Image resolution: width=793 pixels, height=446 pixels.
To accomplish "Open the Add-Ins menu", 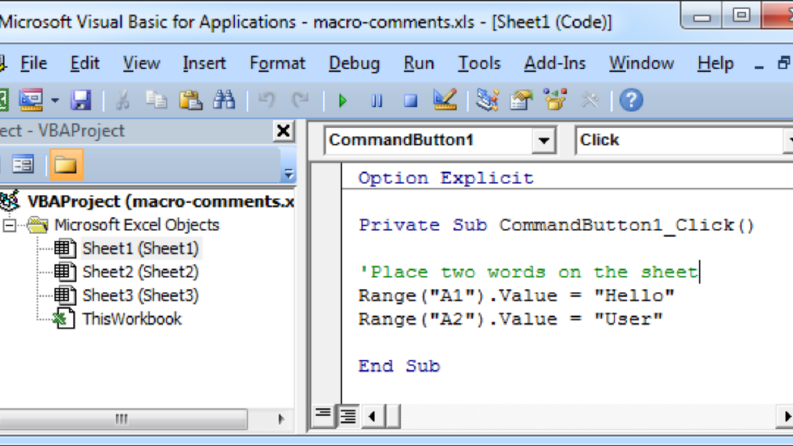I will tap(555, 63).
